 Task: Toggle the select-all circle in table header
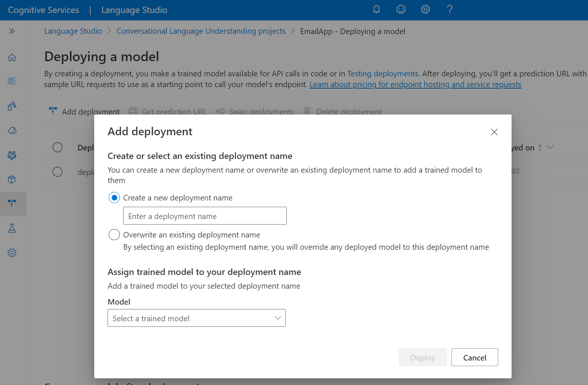coord(58,147)
